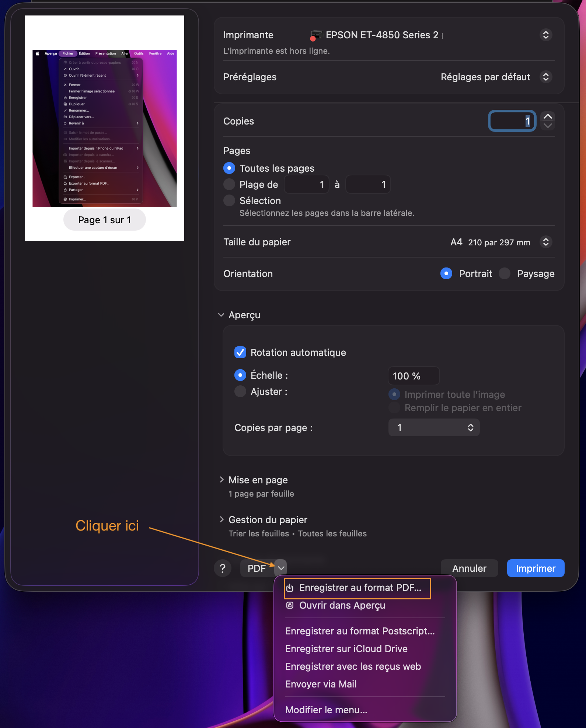Choose Modifier le menu…
The height and width of the screenshot is (728, 586).
click(327, 710)
